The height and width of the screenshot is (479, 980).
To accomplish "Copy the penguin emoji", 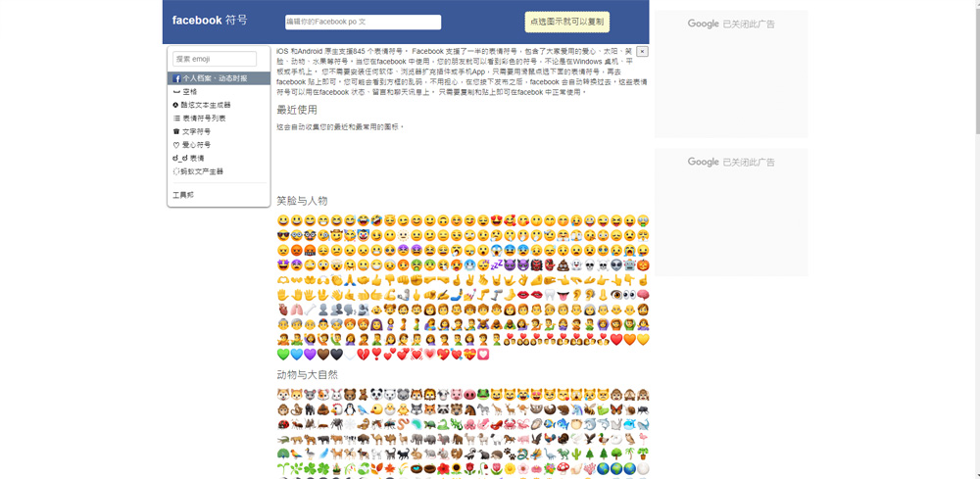I will coord(350,409).
